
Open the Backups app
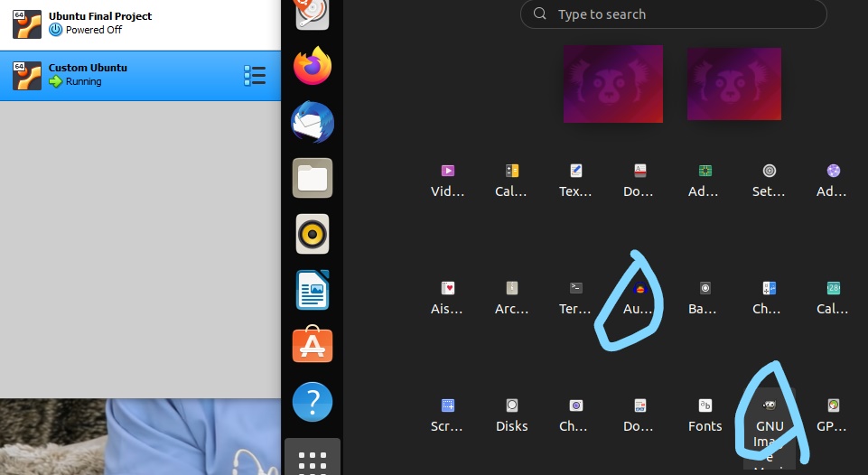coord(705,298)
